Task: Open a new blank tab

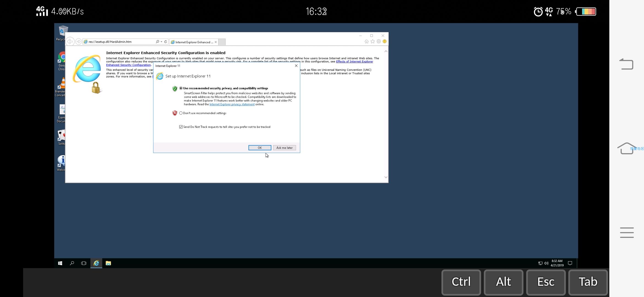Action: coord(222,42)
